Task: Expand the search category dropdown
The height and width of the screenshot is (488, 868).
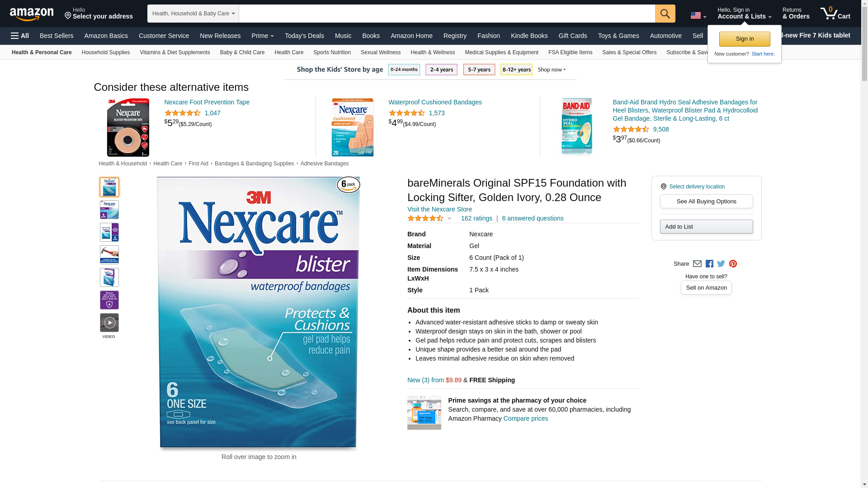Action: (x=193, y=14)
